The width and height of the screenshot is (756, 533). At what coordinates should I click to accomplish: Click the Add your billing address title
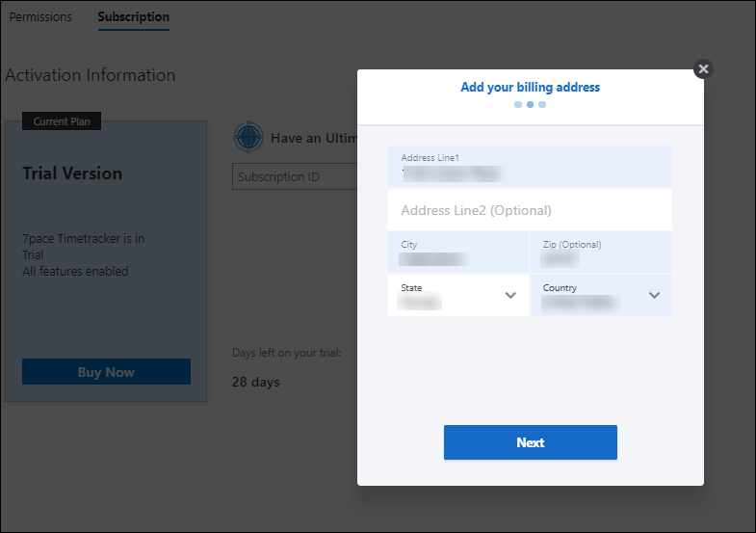(531, 88)
